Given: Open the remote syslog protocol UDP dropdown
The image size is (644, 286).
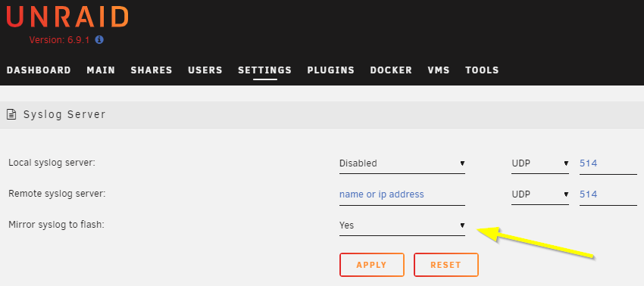Looking at the screenshot, I should [540, 194].
